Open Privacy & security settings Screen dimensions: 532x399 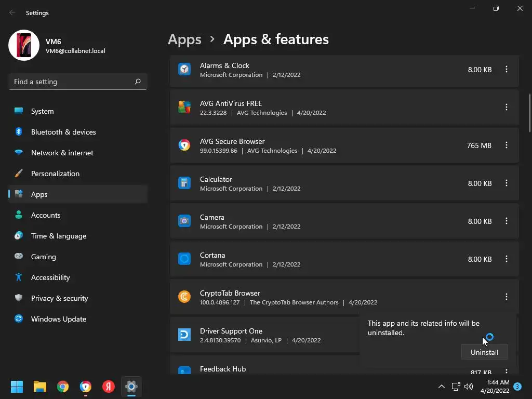pyautogui.click(x=78, y=298)
